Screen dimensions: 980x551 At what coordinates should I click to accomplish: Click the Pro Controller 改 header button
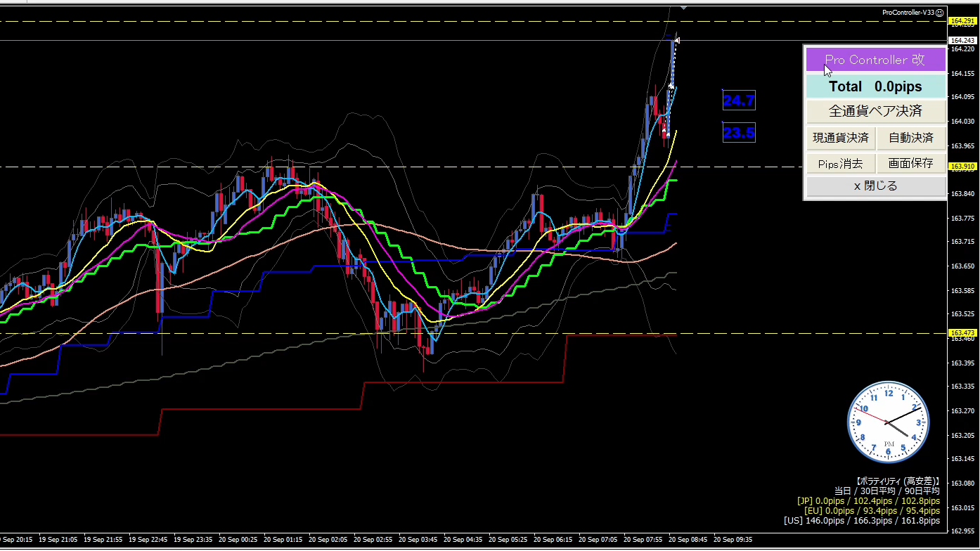click(x=875, y=60)
